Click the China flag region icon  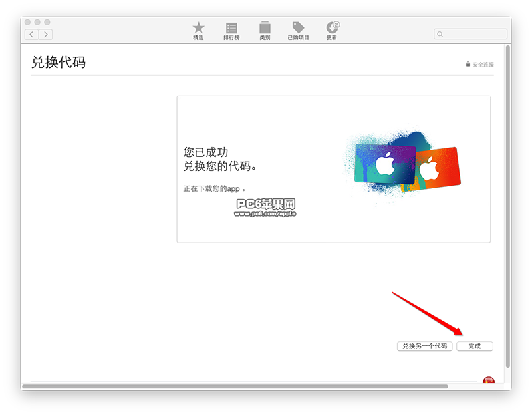488,382
